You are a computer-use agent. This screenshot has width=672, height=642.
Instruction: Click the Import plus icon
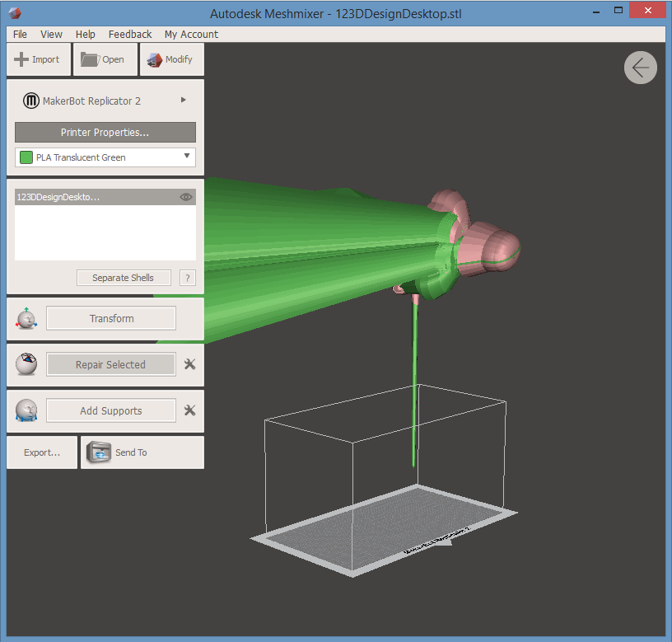(x=21, y=59)
